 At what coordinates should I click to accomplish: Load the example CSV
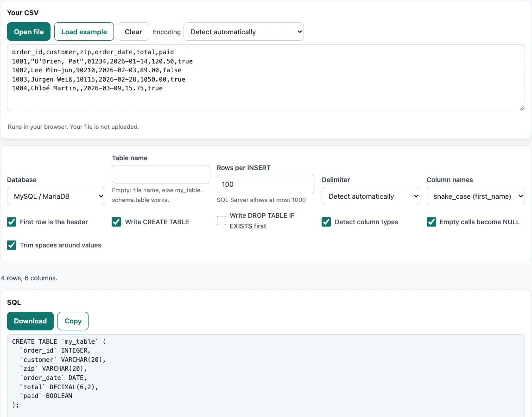pyautogui.click(x=84, y=32)
